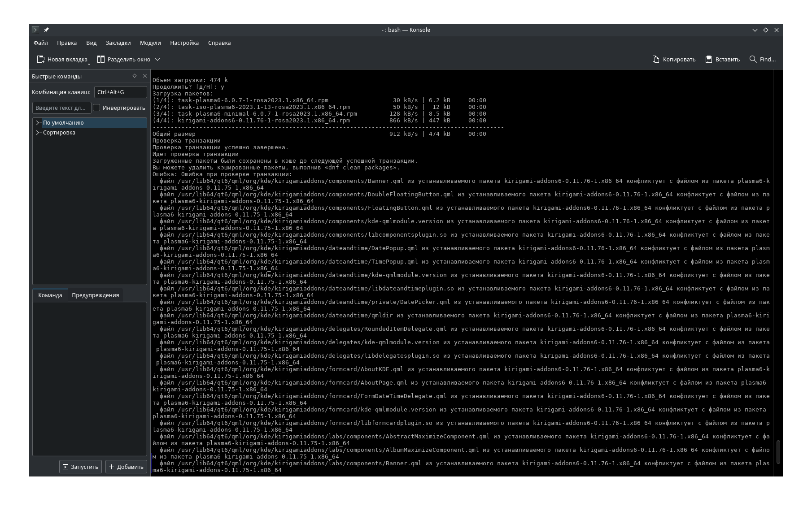The height and width of the screenshot is (511, 812).
Task: Click the TimePopup.qml conflict line
Action: click(461, 265)
